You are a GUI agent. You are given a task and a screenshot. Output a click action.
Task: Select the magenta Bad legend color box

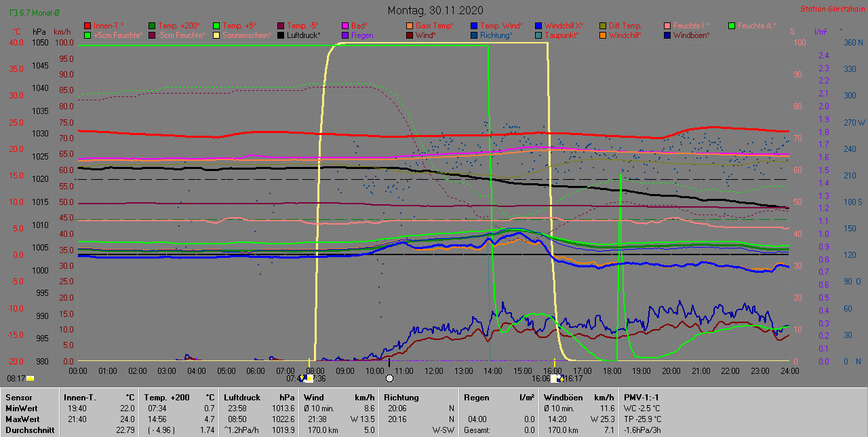coord(344,26)
